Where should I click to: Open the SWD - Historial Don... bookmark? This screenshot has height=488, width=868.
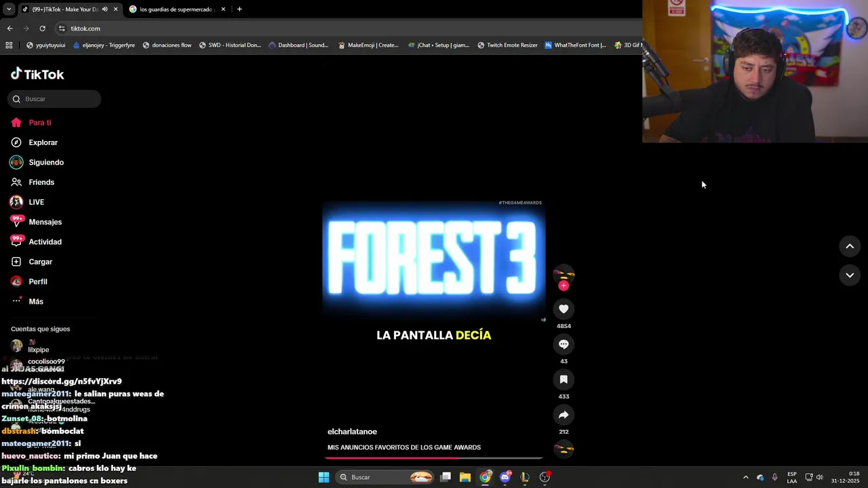[230, 45]
